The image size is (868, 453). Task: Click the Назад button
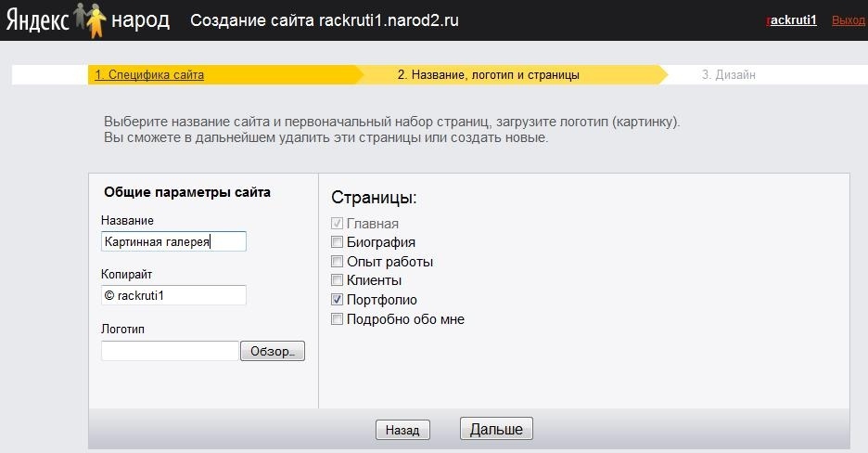[x=402, y=430]
